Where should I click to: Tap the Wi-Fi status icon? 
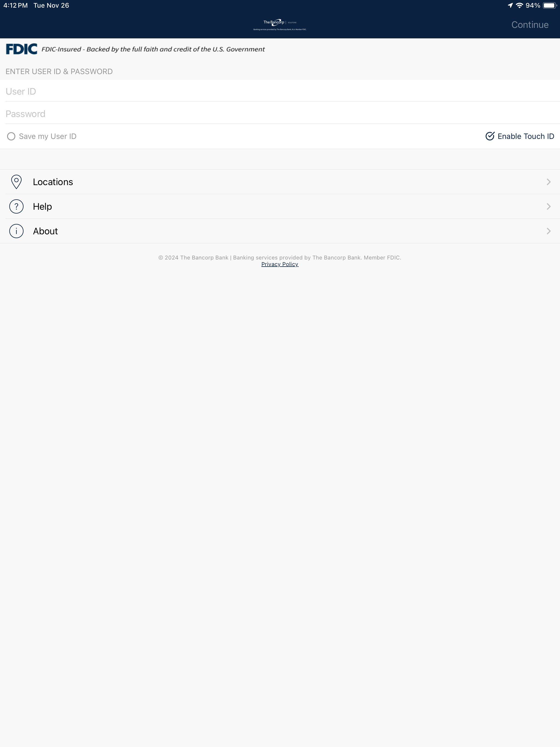tap(520, 5)
